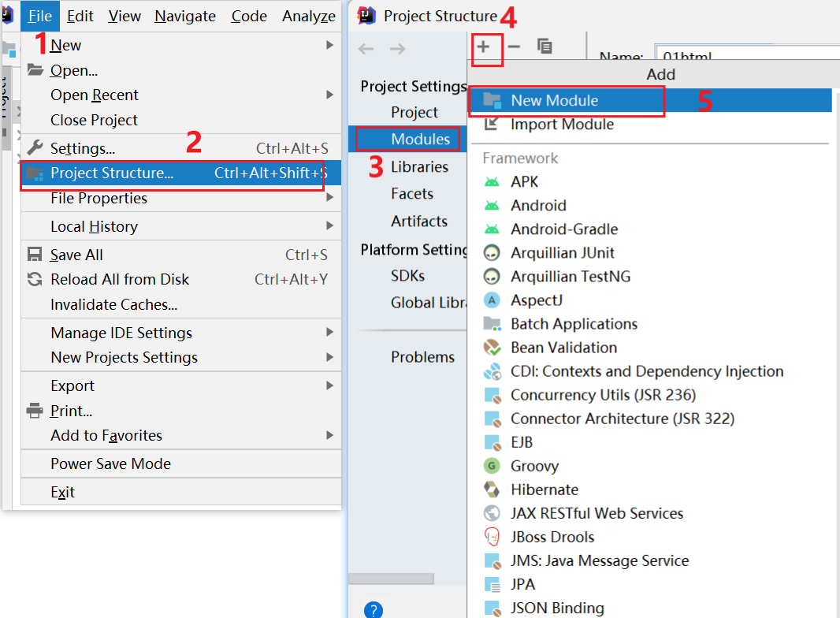This screenshot has height=618, width=840.
Task: Expand the Open Recent submenu arrow
Action: 330,95
